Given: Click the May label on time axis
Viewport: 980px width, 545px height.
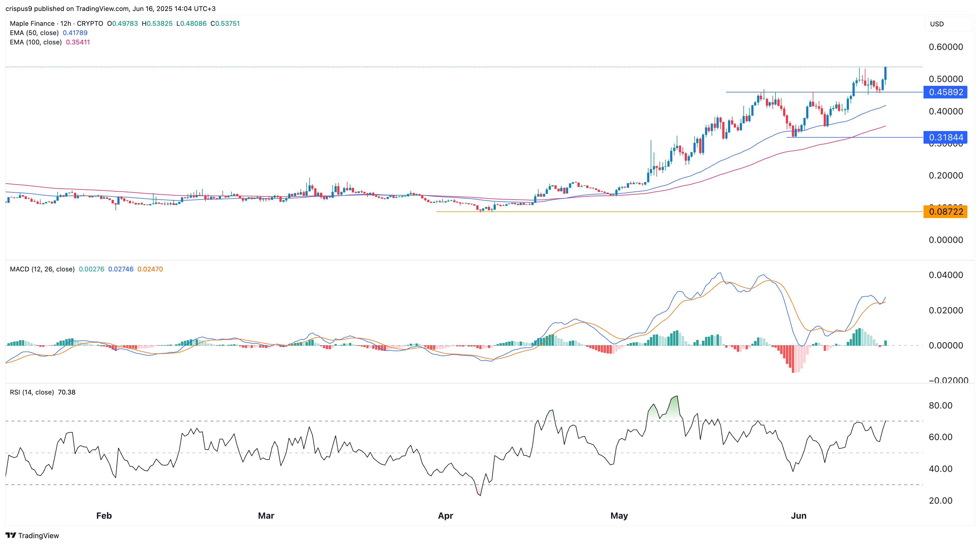Looking at the screenshot, I should (619, 516).
